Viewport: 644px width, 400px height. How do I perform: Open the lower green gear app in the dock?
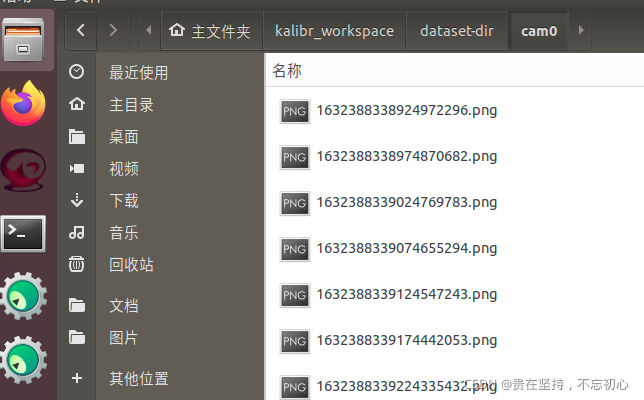click(x=23, y=360)
